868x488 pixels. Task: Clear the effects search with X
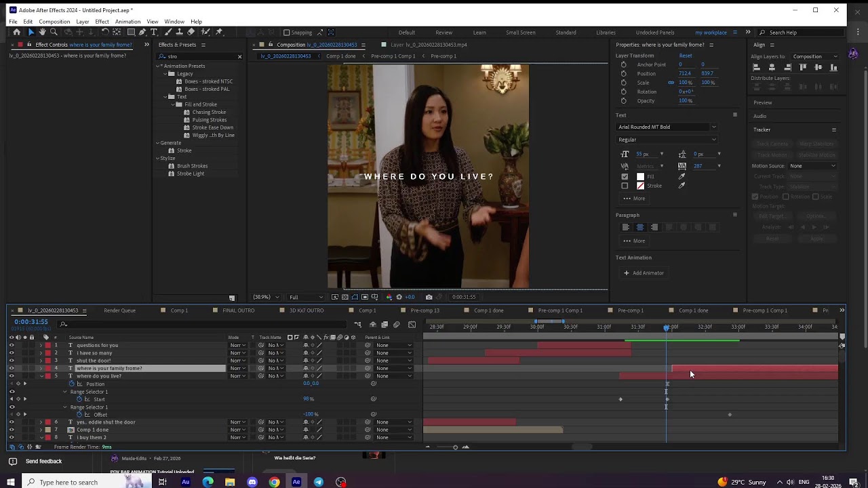[239, 56]
